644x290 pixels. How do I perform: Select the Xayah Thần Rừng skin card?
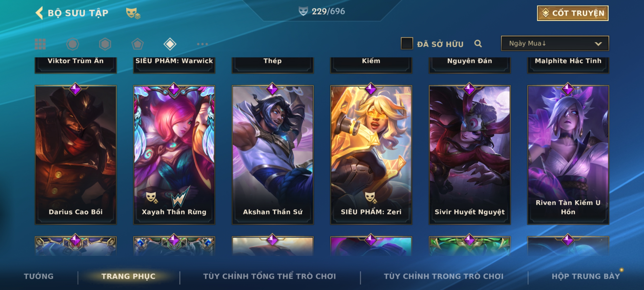pyautogui.click(x=174, y=155)
